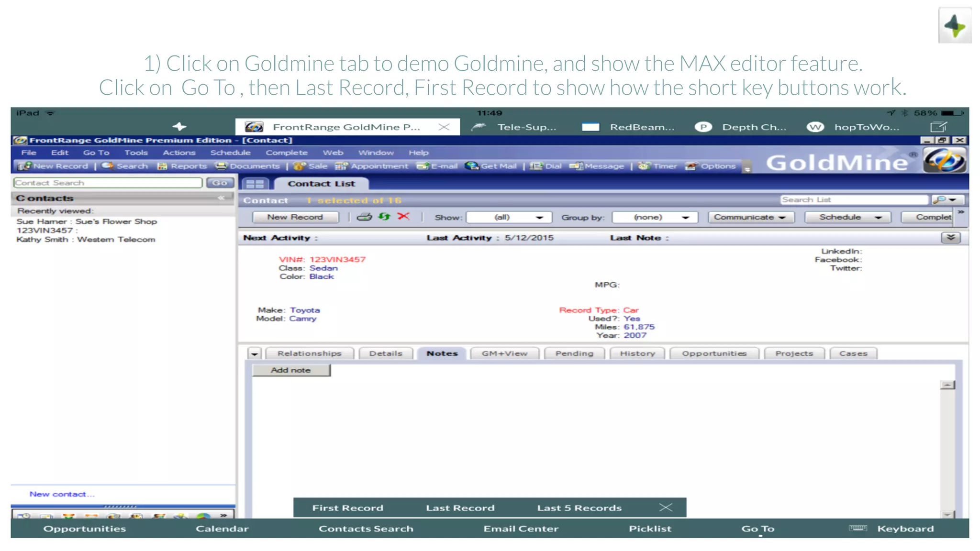
Task: Open the Window menu
Action: click(376, 153)
